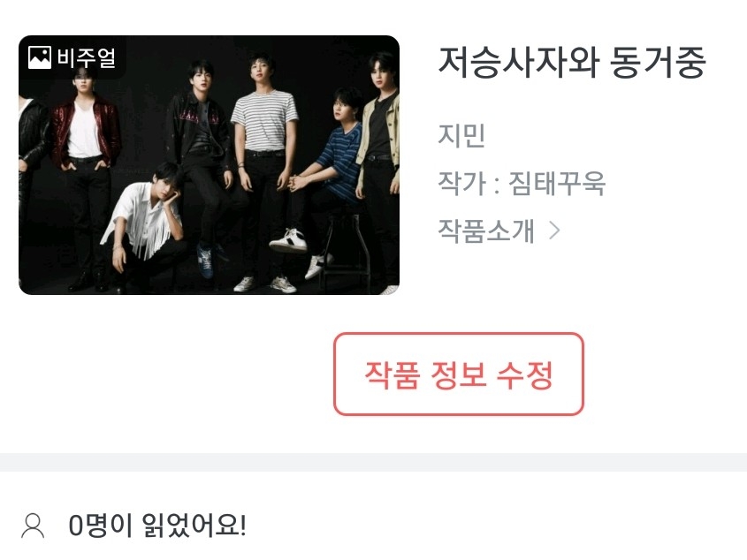Click the 작품 정보 수정 button

pyautogui.click(x=458, y=375)
